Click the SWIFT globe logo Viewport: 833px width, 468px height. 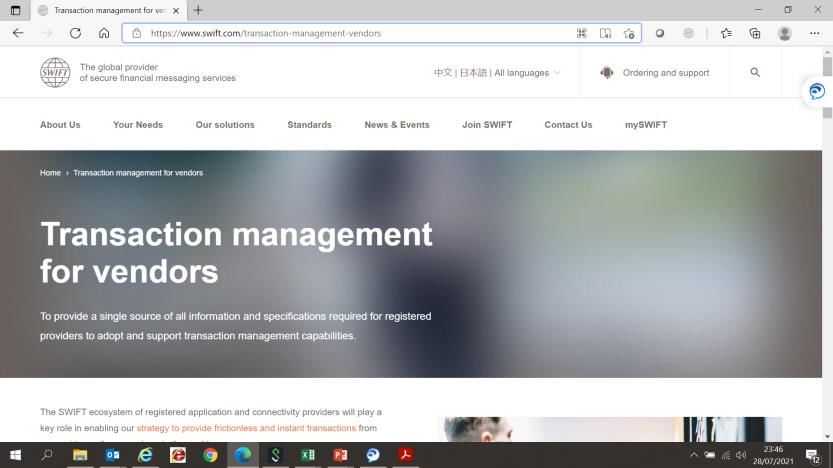pos(55,72)
